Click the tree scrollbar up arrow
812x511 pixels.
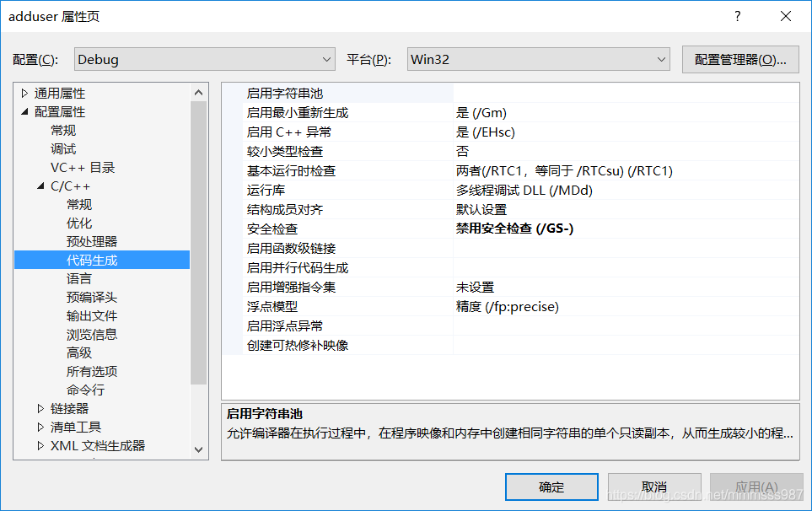198,93
